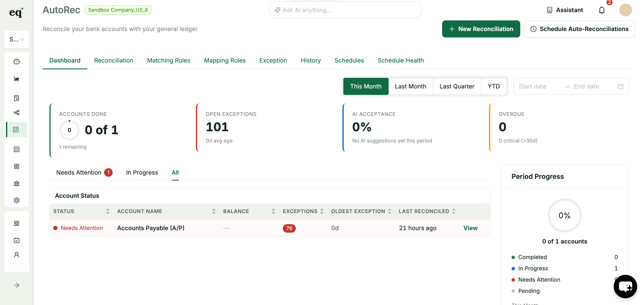Screen dimensions: 644x305
Task: Click 'Completed' legend entry
Action: 532,257
